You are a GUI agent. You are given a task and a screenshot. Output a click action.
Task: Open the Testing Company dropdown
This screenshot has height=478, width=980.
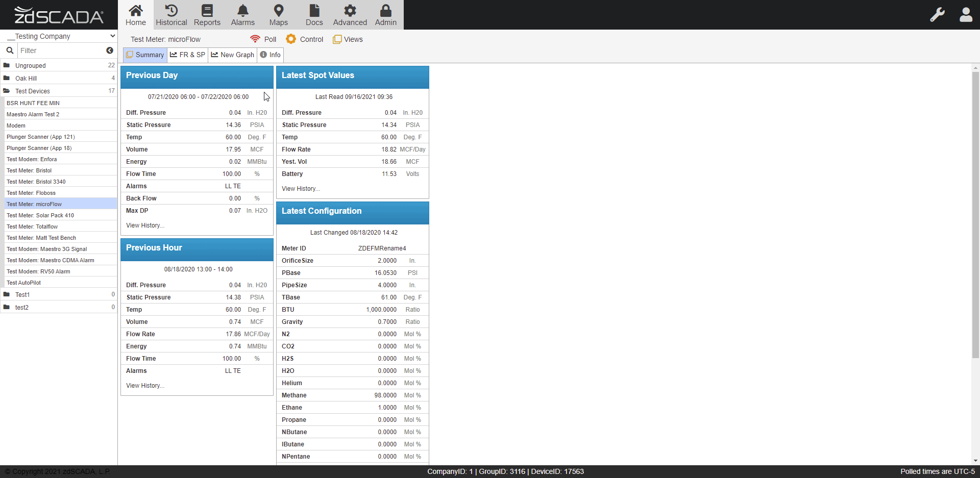pyautogui.click(x=59, y=36)
